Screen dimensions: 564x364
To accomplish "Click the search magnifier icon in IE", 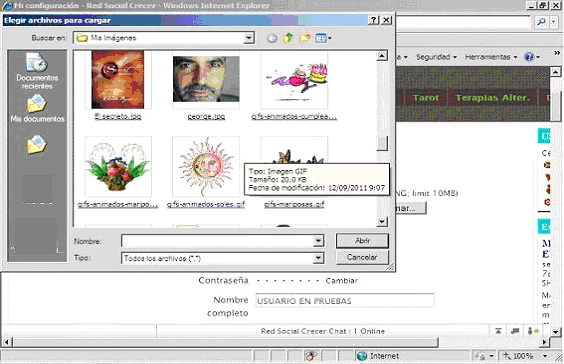I will [x=541, y=22].
